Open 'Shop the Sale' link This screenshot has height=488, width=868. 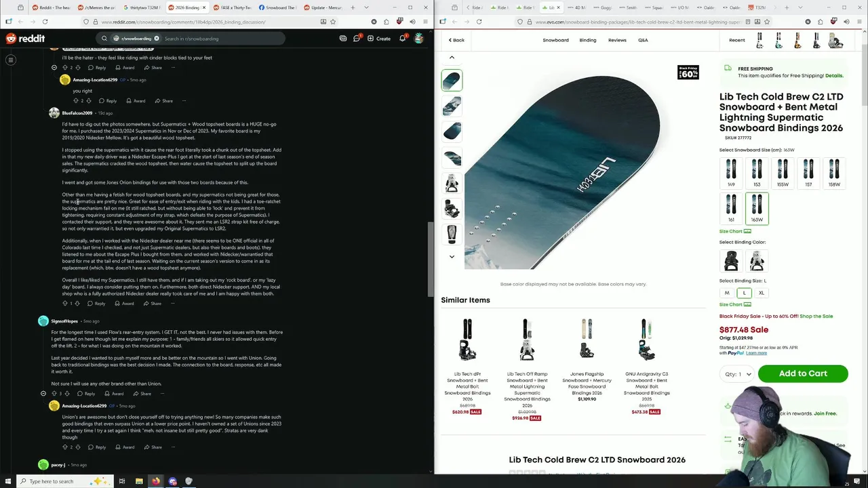point(816,317)
